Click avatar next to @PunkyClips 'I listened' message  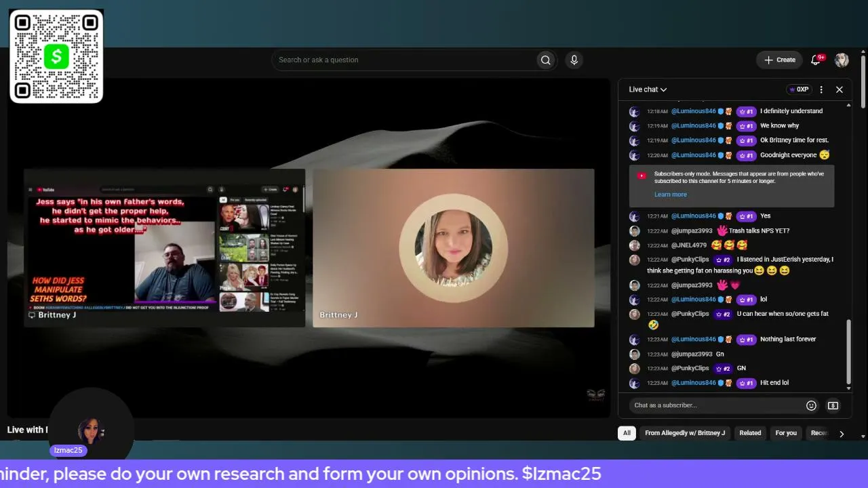click(x=634, y=260)
